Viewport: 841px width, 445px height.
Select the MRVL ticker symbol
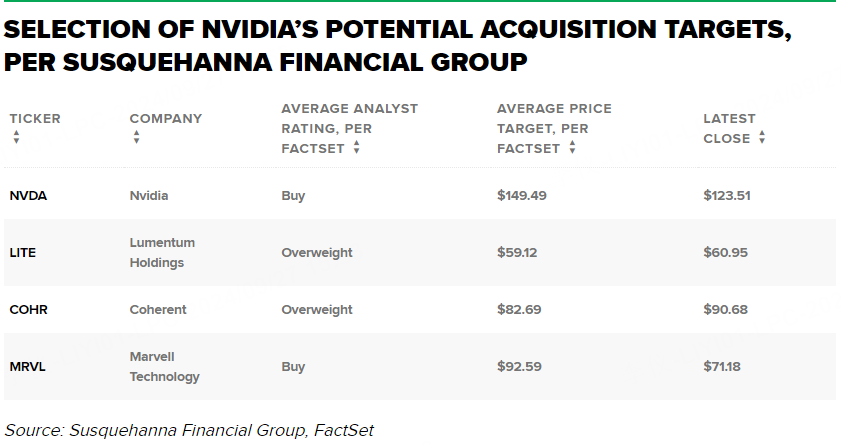(28, 367)
